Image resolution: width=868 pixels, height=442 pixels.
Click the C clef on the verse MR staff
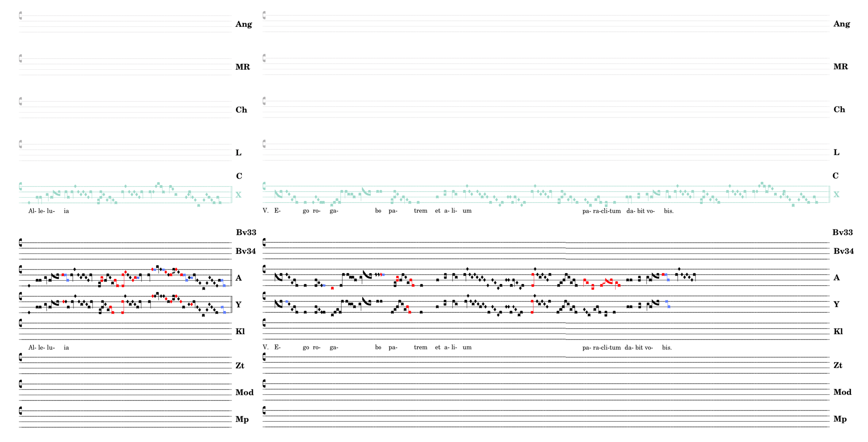coord(264,58)
